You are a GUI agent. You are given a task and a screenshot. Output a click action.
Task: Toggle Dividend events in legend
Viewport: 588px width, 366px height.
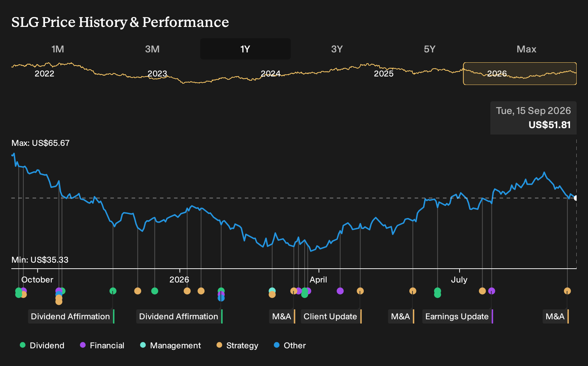[42, 345]
